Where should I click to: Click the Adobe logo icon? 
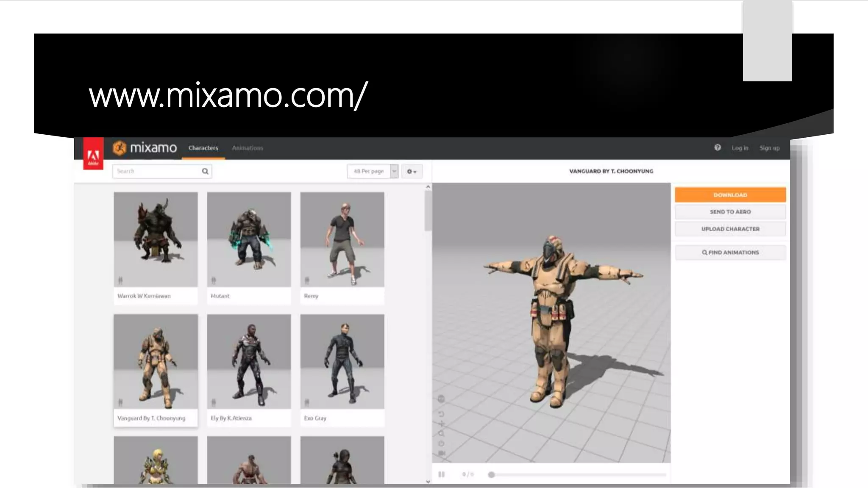[93, 154]
